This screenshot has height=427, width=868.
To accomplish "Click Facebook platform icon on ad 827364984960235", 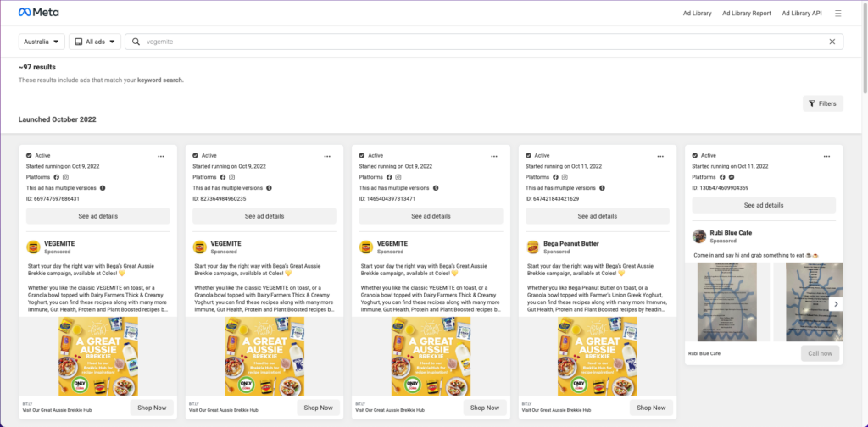I will pos(223,177).
